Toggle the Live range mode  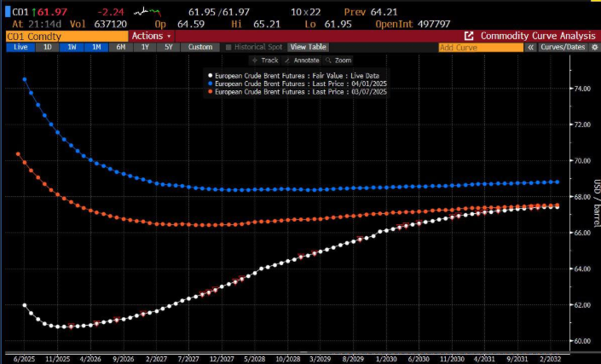[19, 48]
